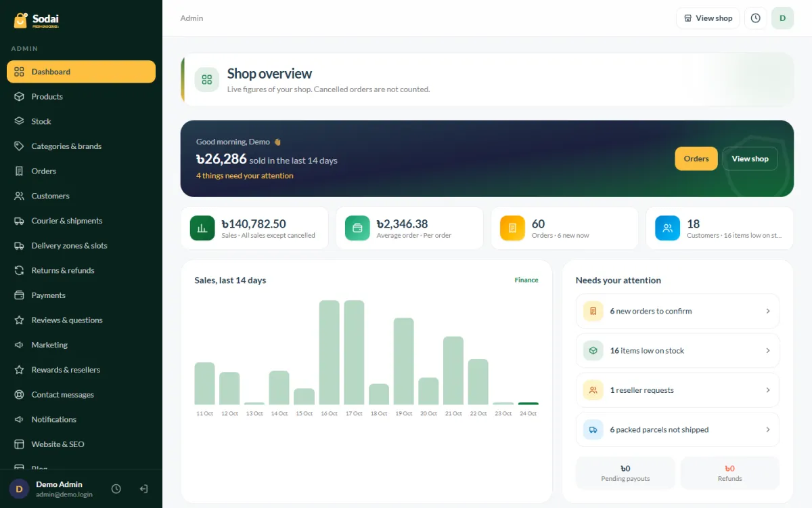The image size is (812, 508).
Task: Open Website & SEO
Action: 81,444
